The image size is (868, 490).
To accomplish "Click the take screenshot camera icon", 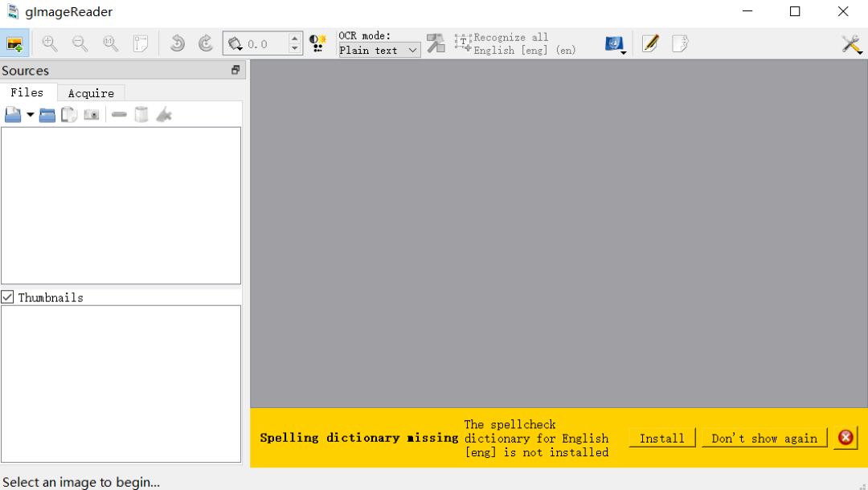I will coord(92,115).
